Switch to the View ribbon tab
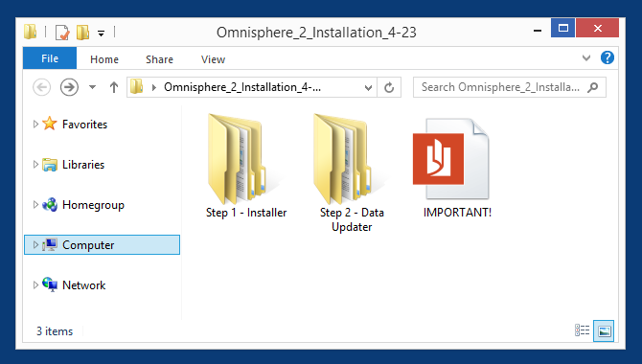The image size is (642, 364). [213, 59]
